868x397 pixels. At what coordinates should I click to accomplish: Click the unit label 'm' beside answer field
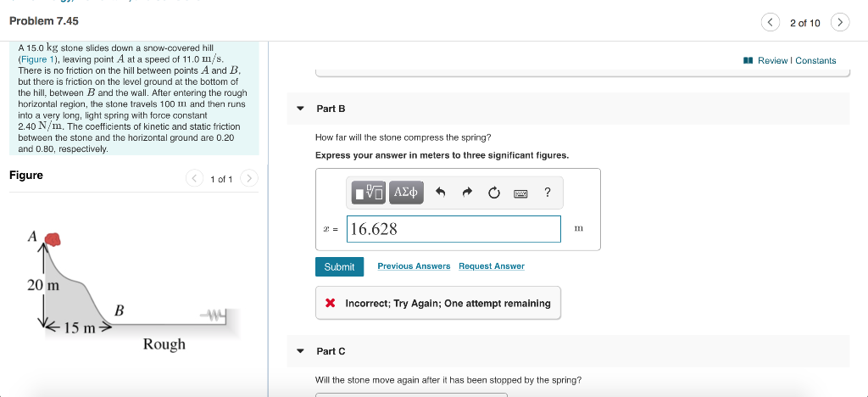[579, 228]
